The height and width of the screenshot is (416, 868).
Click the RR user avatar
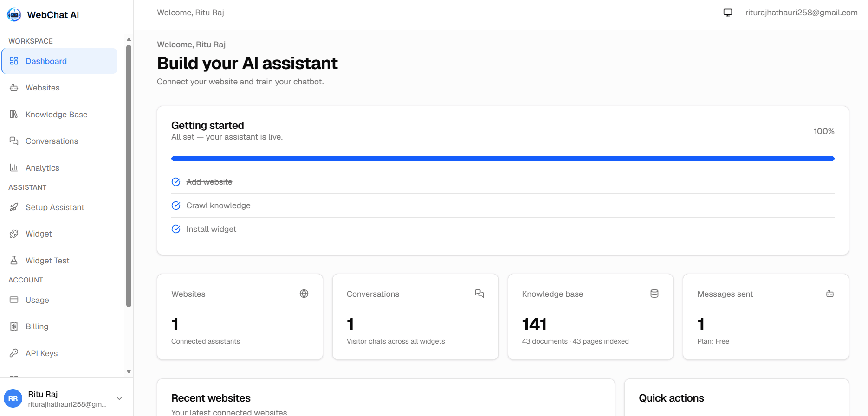(13, 398)
